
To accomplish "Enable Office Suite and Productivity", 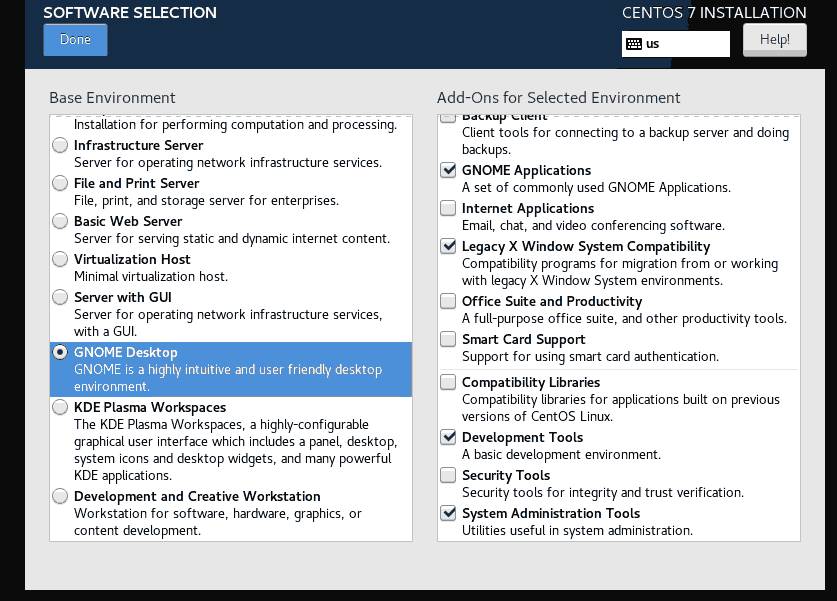I will pos(448,301).
